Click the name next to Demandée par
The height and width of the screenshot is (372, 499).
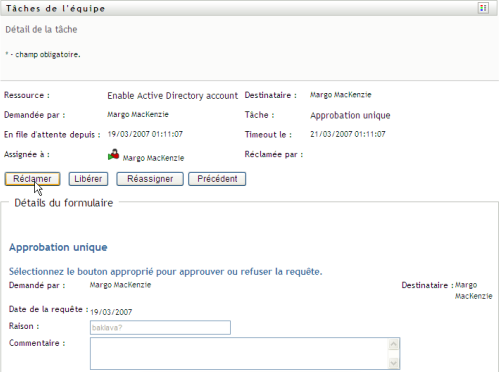tap(138, 115)
